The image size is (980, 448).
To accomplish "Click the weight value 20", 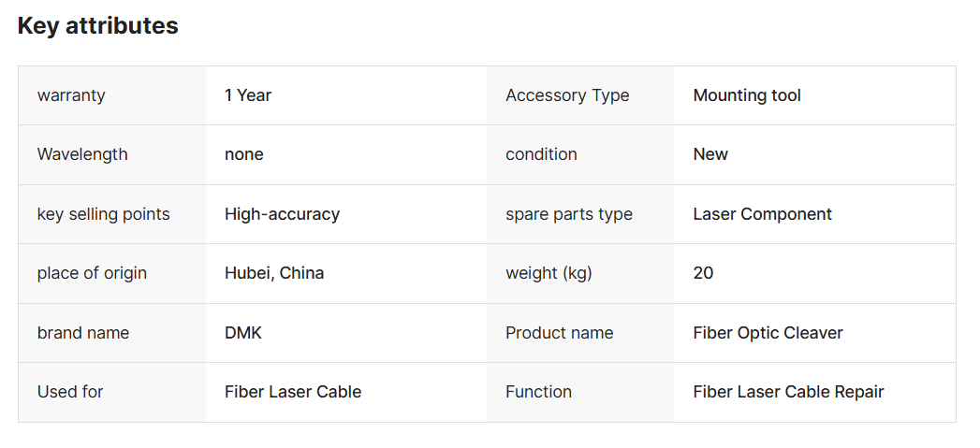I will pos(703,273).
